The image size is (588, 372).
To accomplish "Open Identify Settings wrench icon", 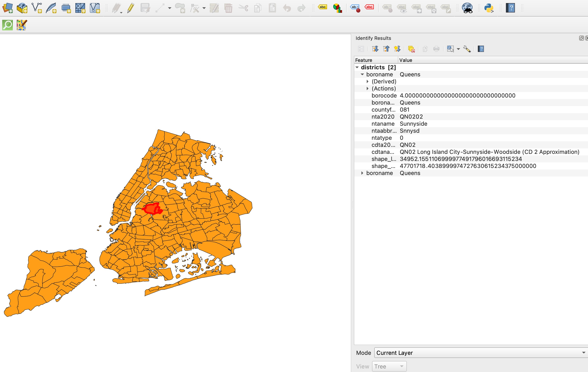I will [467, 49].
